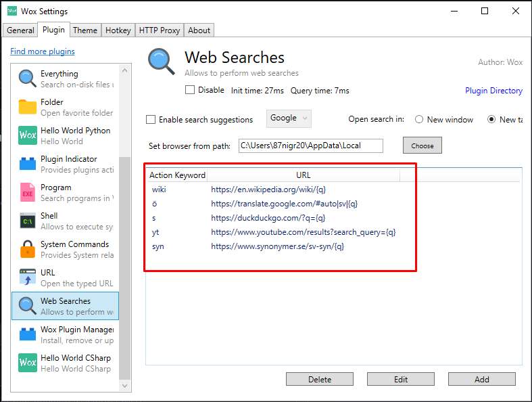
Task: Click the Hello World CSharp Wox icon
Action: click(28, 363)
